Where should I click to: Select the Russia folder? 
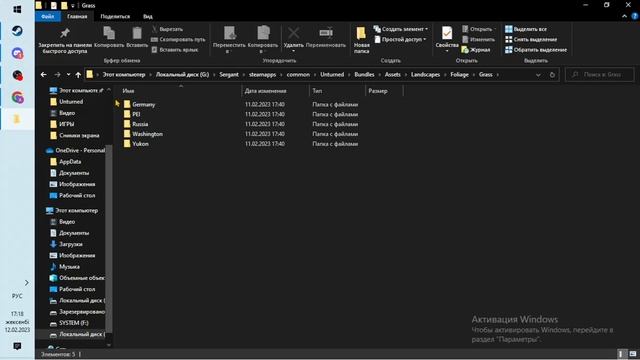click(140, 124)
